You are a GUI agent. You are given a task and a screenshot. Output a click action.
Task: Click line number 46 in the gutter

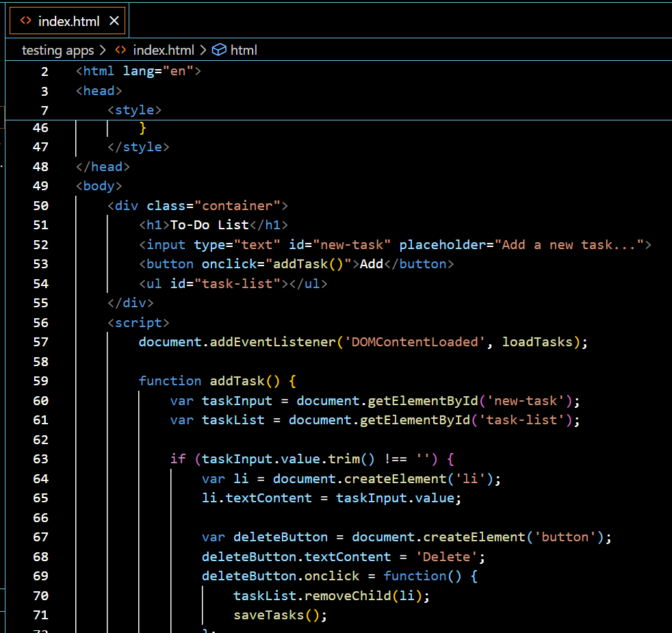(40, 128)
